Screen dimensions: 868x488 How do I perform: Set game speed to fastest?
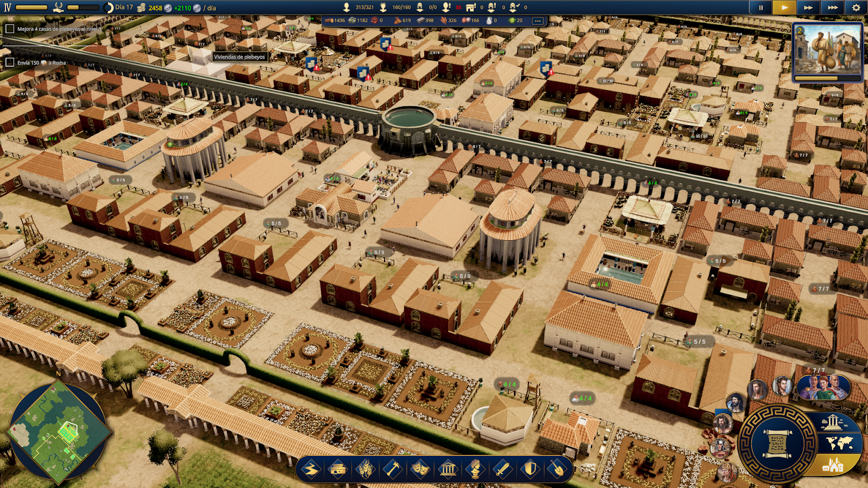(x=832, y=8)
